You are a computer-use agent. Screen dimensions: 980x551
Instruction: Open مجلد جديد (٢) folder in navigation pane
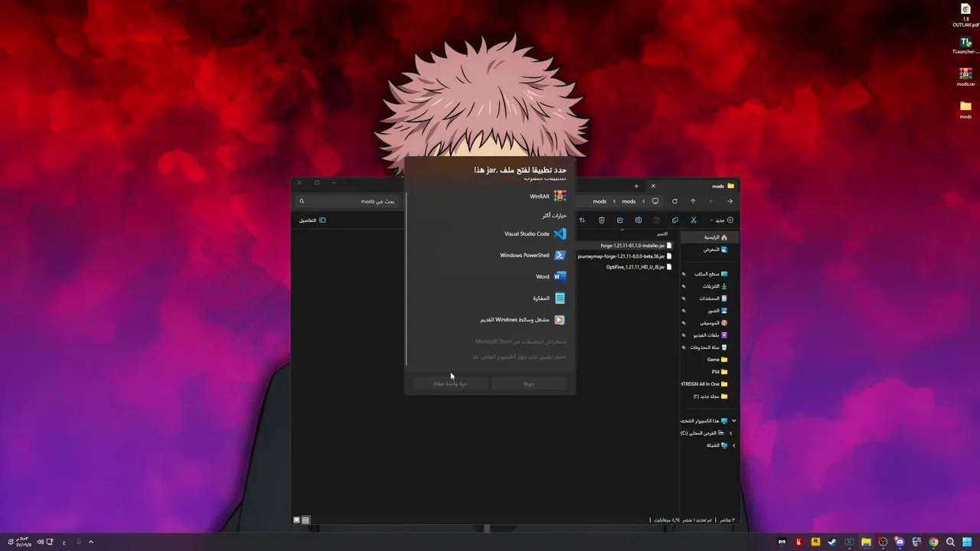pyautogui.click(x=710, y=396)
